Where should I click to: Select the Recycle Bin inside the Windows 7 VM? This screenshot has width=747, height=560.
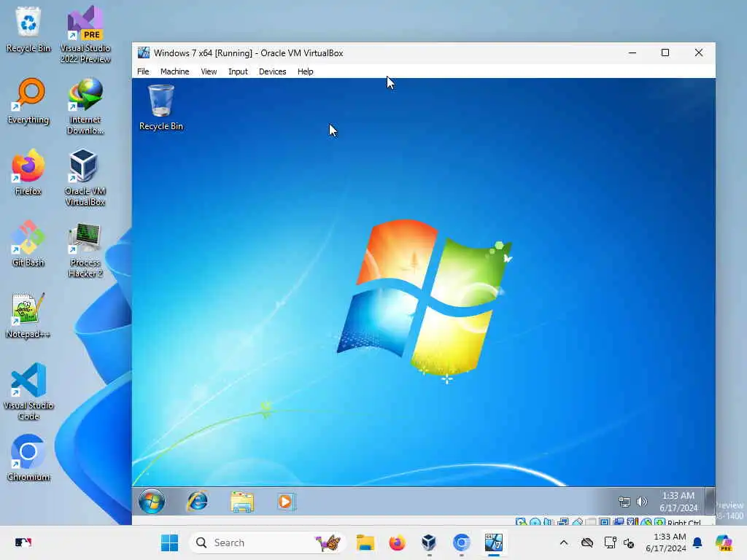(161, 107)
